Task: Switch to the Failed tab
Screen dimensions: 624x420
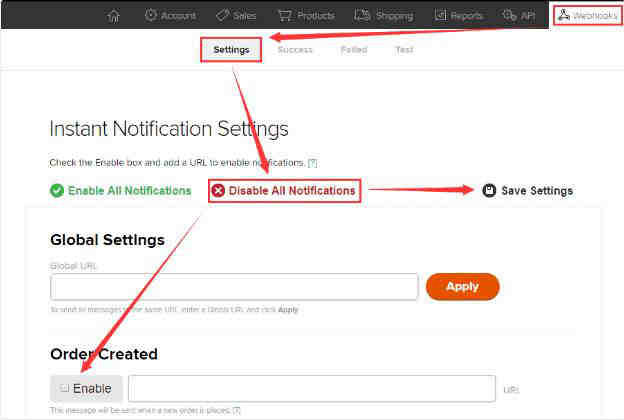Action: coord(354,50)
